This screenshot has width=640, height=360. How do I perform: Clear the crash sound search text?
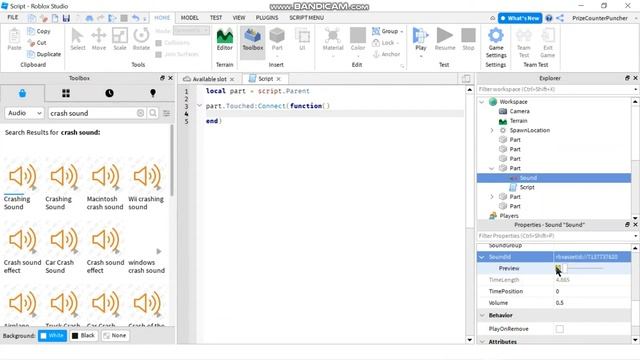click(x=140, y=113)
